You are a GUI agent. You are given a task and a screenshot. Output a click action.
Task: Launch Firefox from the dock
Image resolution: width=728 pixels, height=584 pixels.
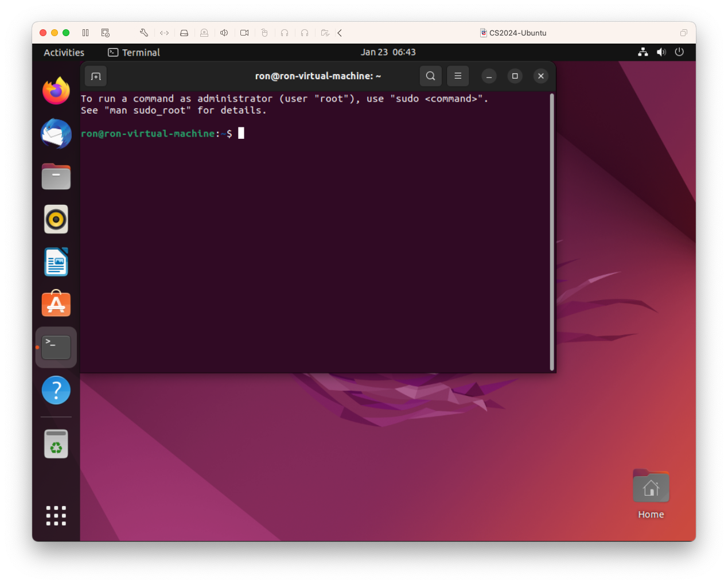click(x=56, y=91)
